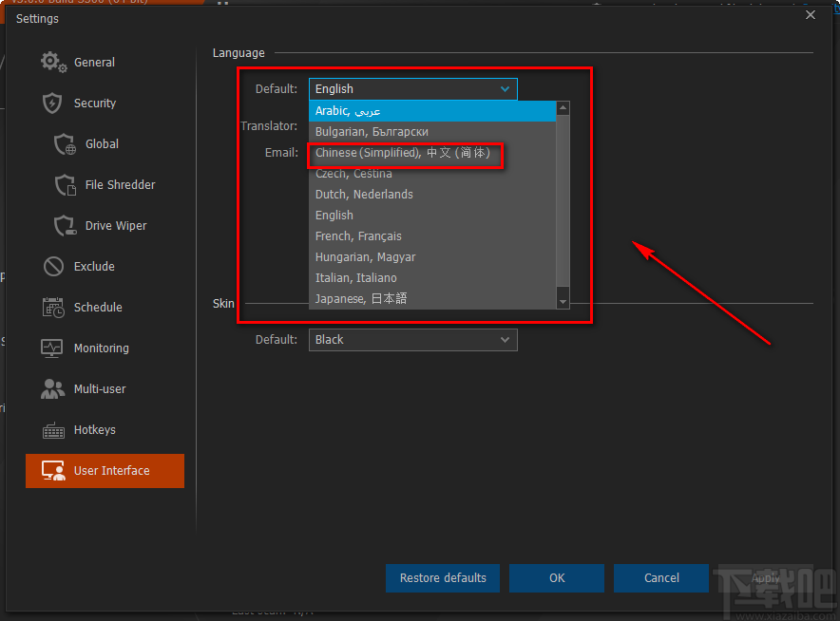Select English in the dropdown list
This screenshot has height=621, width=840.
[432, 216]
